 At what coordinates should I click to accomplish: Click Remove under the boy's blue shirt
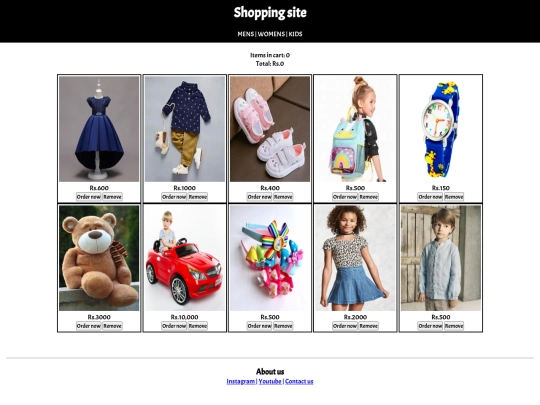(454, 326)
